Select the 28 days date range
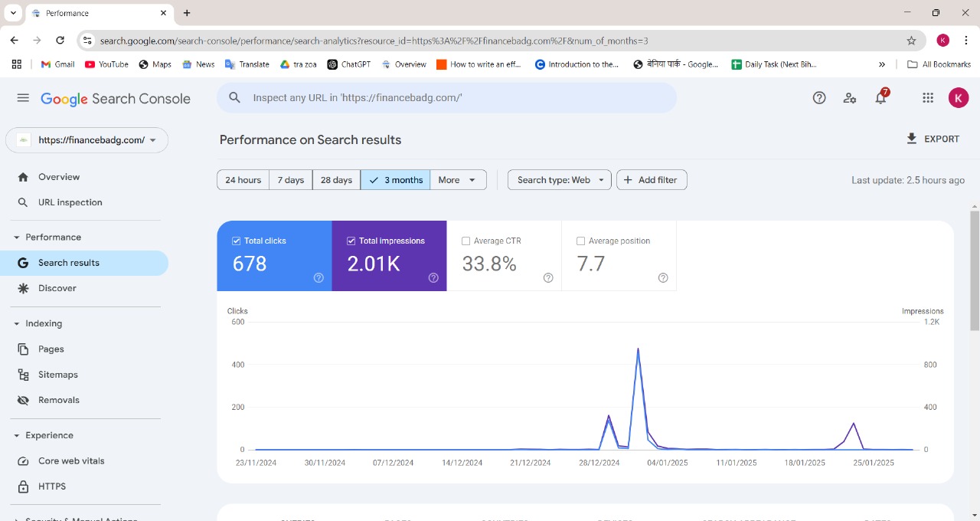Image resolution: width=980 pixels, height=521 pixels. pos(336,180)
